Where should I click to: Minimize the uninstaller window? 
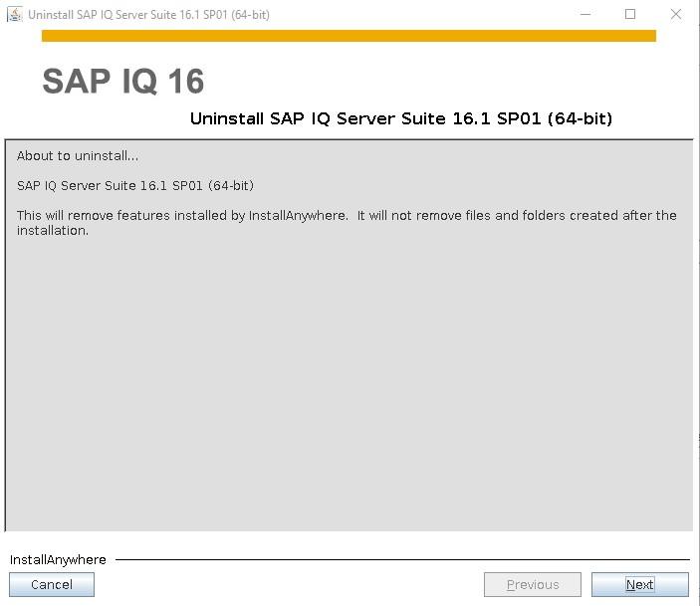585,14
